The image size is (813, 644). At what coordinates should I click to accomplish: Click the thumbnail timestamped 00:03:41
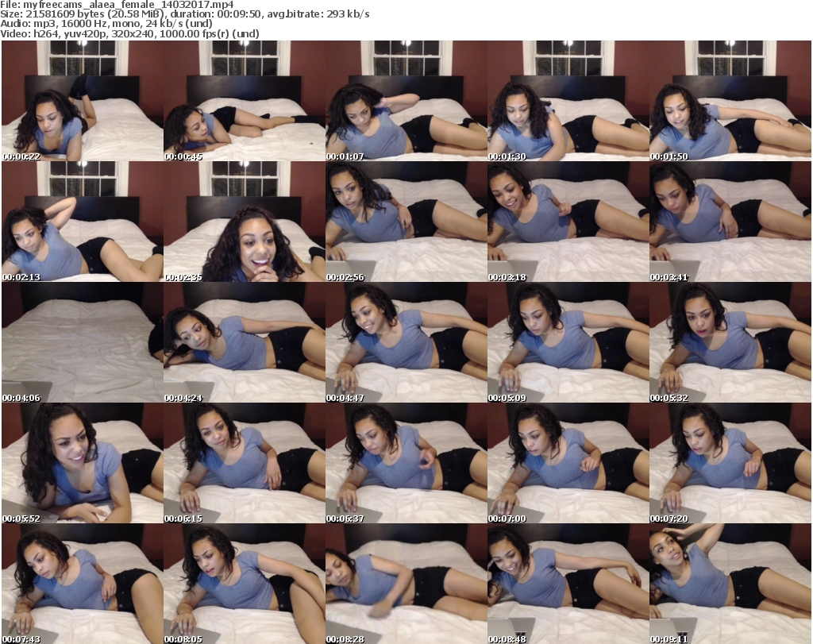(x=730, y=222)
